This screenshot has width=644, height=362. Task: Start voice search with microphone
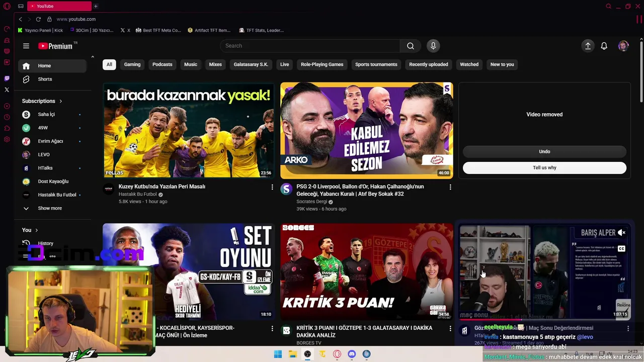tap(433, 46)
